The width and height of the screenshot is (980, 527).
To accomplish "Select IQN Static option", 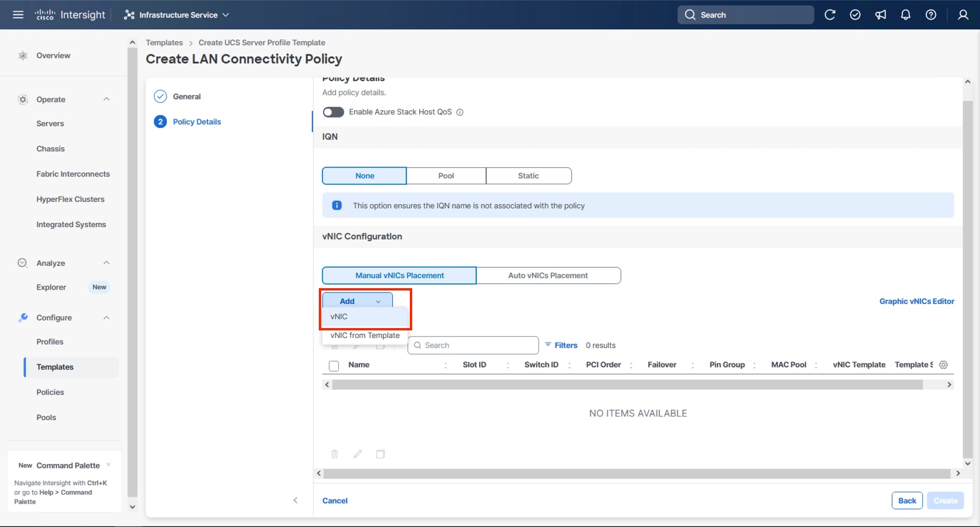I will [528, 175].
